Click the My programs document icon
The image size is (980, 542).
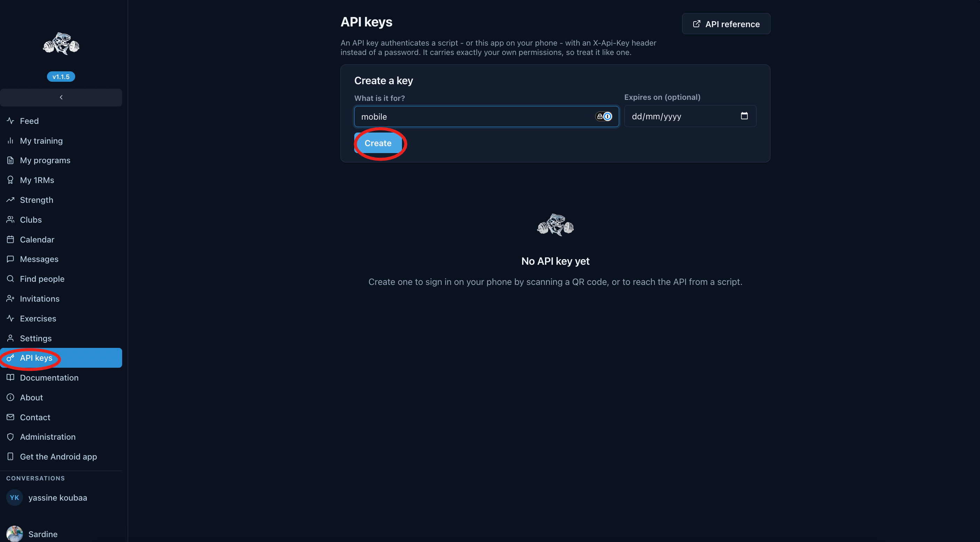coord(10,160)
